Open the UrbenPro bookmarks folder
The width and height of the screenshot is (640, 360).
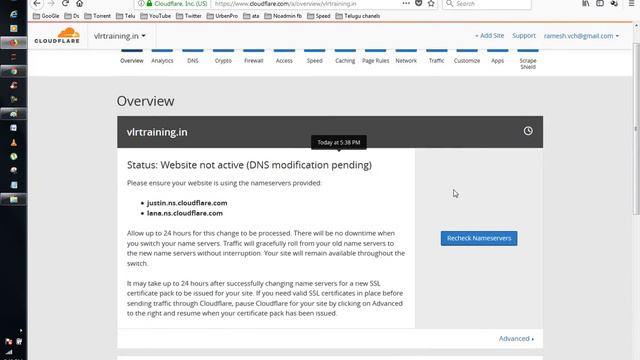(222, 16)
